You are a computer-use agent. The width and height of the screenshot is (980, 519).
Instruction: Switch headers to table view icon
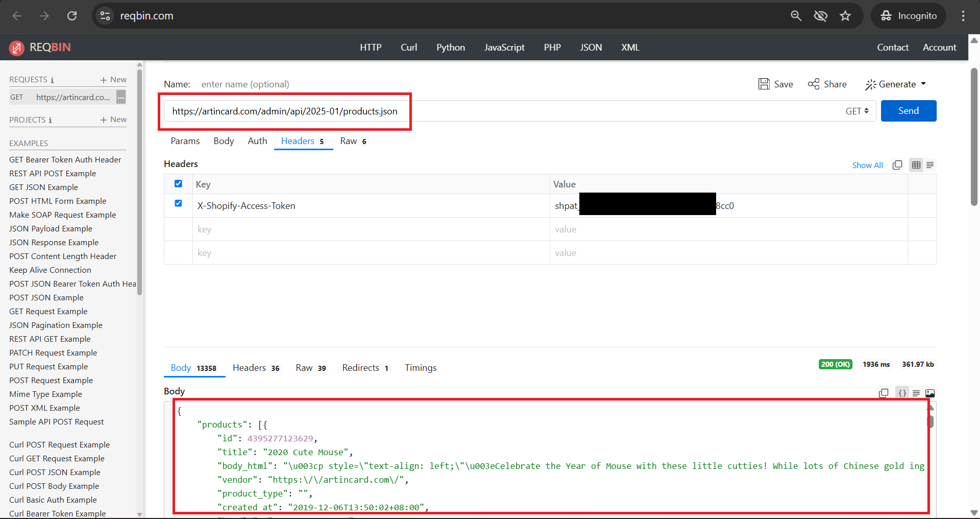tap(916, 165)
